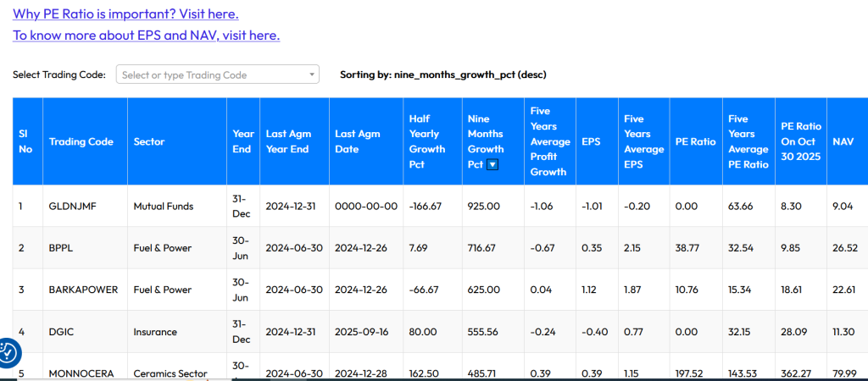Click the 38.77 PE ratio value
Viewport: 868px width, 381px height.
pyautogui.click(x=687, y=248)
